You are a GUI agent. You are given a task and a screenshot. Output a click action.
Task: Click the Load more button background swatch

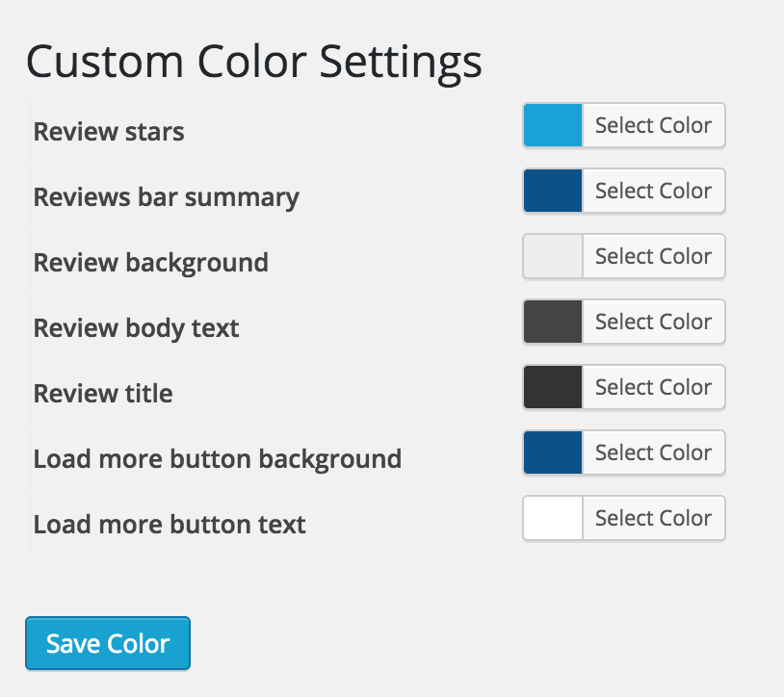pyautogui.click(x=551, y=452)
